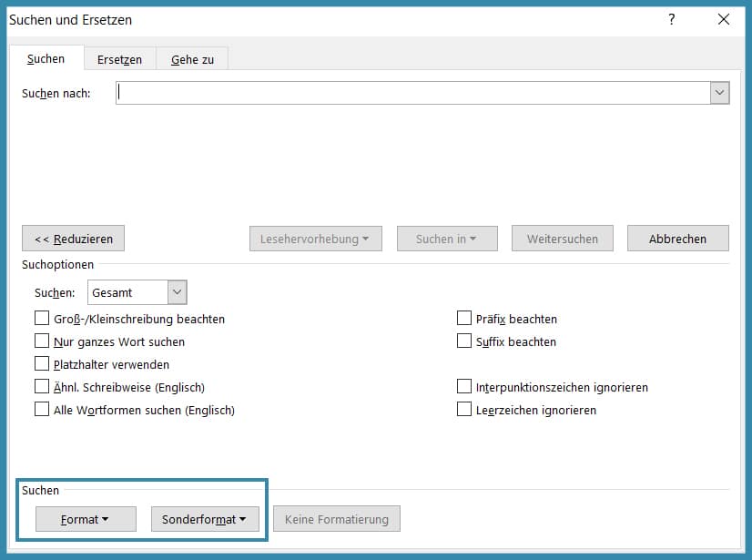Check Nur ganzes Wort suchen
Screen dimensions: 752x560
42,341
